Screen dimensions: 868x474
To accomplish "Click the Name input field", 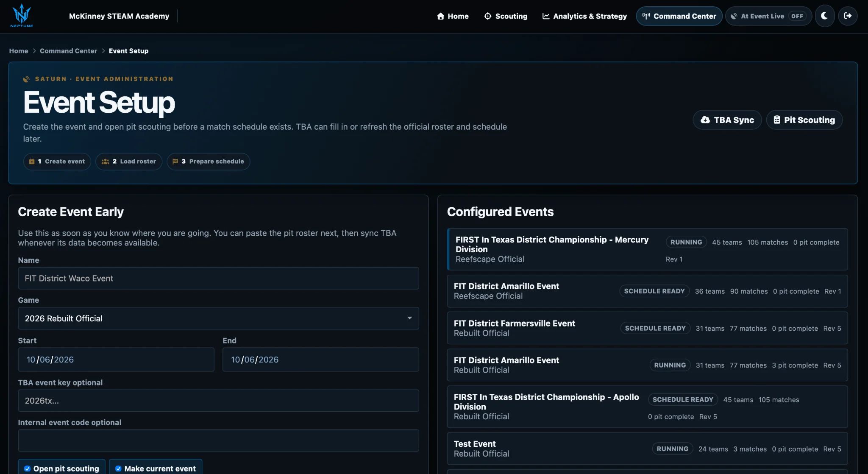I will coord(218,279).
